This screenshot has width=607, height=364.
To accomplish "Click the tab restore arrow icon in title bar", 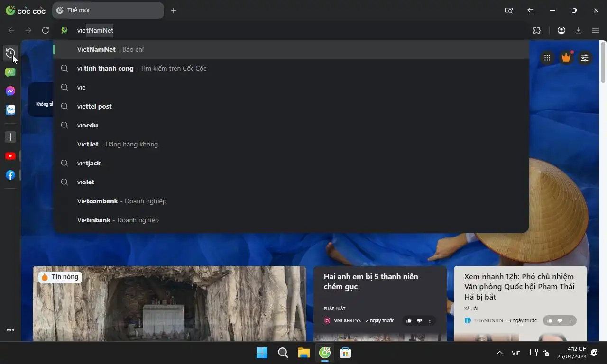I will [531, 10].
